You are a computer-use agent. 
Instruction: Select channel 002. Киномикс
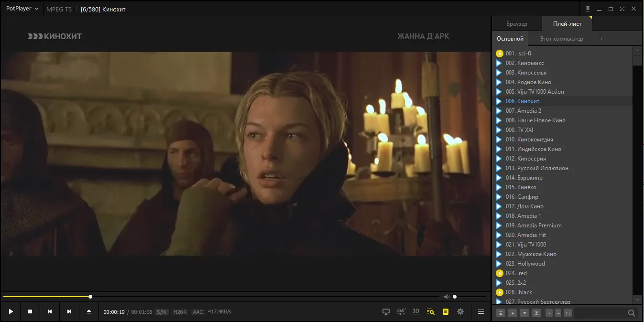pos(562,63)
